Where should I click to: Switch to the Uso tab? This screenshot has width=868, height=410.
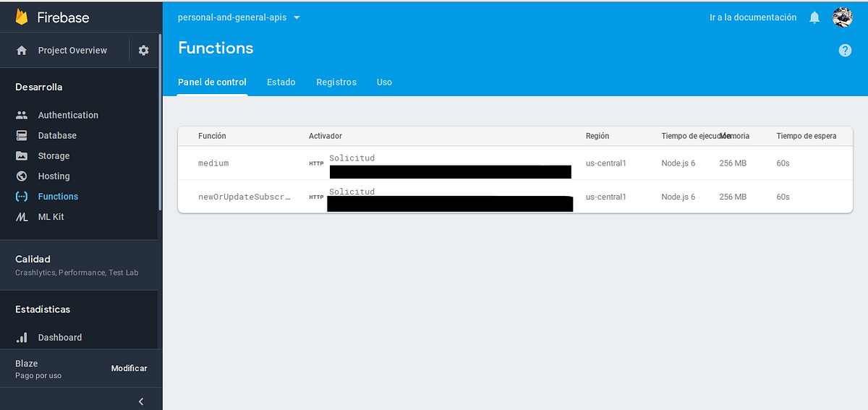pos(384,82)
